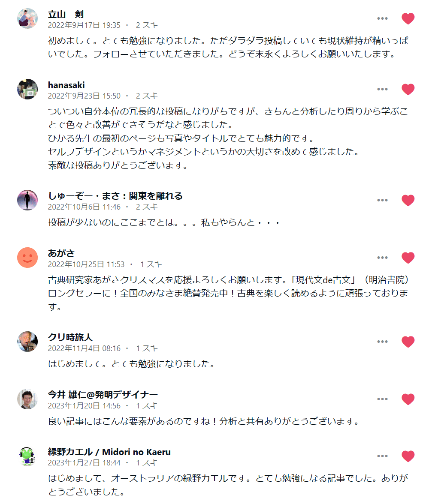This screenshot has height=504, width=432.
Task: Click the heart icon on 今井 雄仁's comment
Action: tap(407, 399)
